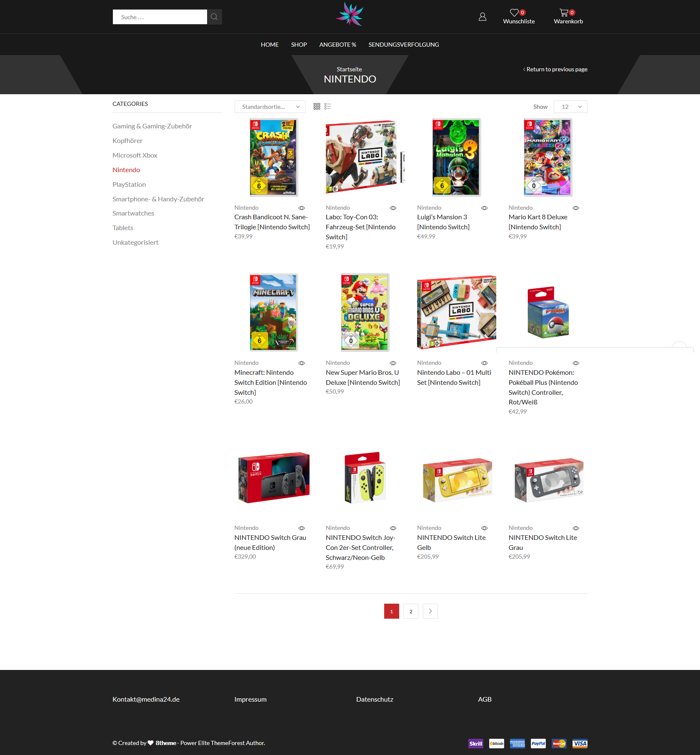Open the Impressum footer link

[x=250, y=699]
